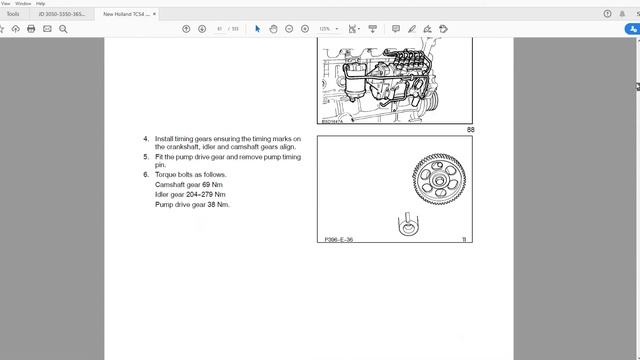Send file by email envelope icon

47,29
